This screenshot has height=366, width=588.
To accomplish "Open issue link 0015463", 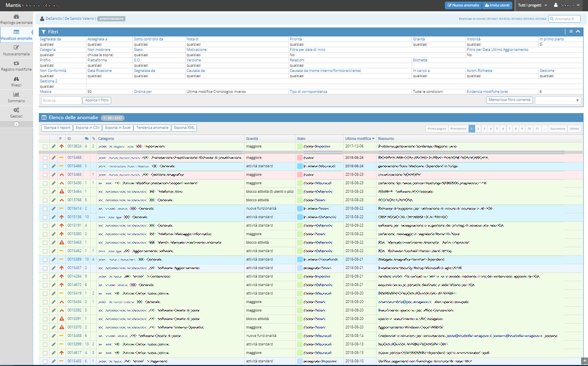I will [74, 242].
